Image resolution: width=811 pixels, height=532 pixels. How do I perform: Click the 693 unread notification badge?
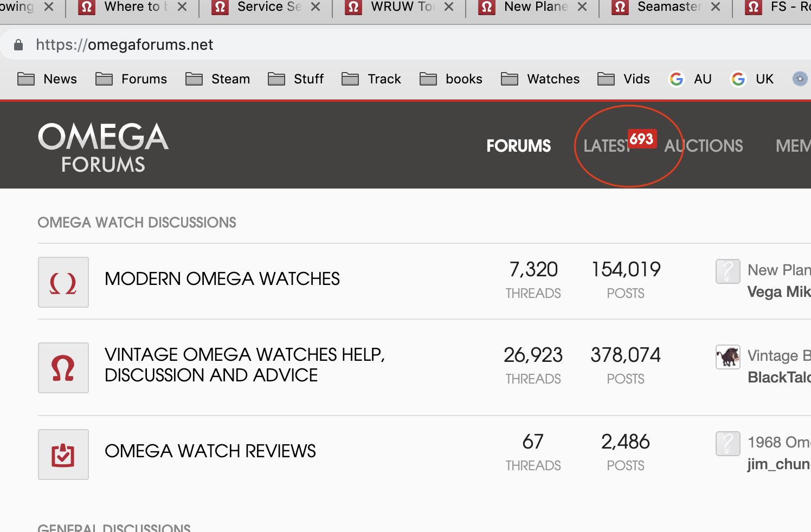coord(641,139)
